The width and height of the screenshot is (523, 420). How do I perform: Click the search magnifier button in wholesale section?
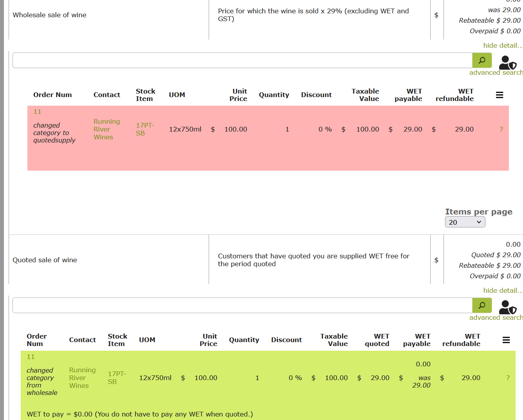[x=482, y=60]
